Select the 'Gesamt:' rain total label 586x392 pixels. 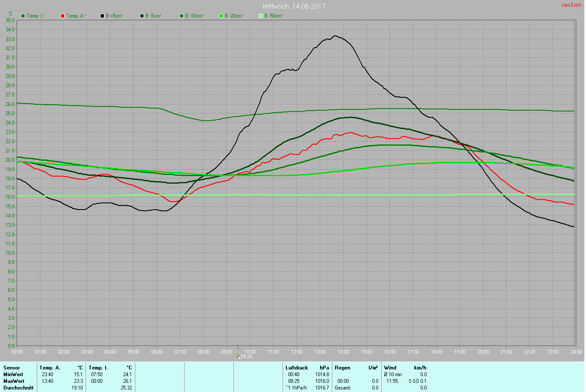tap(343, 388)
